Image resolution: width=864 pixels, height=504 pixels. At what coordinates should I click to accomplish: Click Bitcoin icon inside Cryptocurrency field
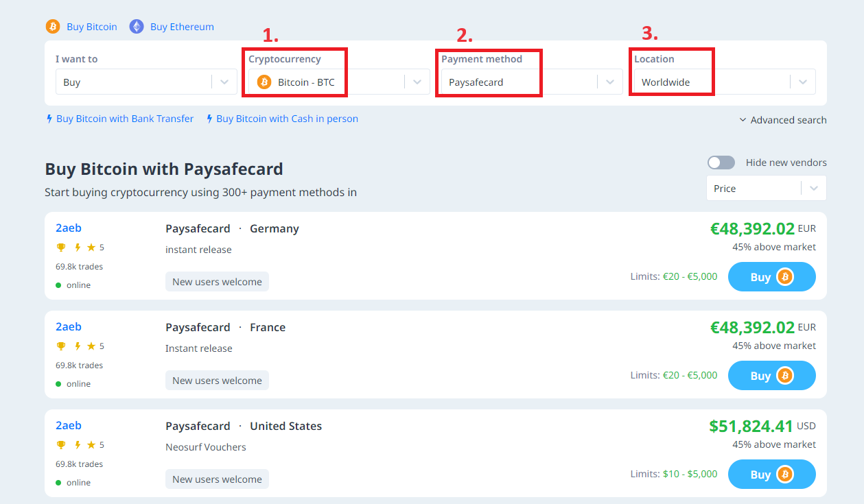[264, 82]
